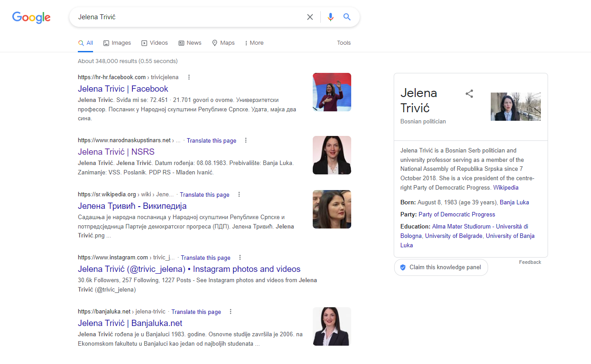
Task: Share the knowledge panel via share icon
Action: click(x=469, y=94)
